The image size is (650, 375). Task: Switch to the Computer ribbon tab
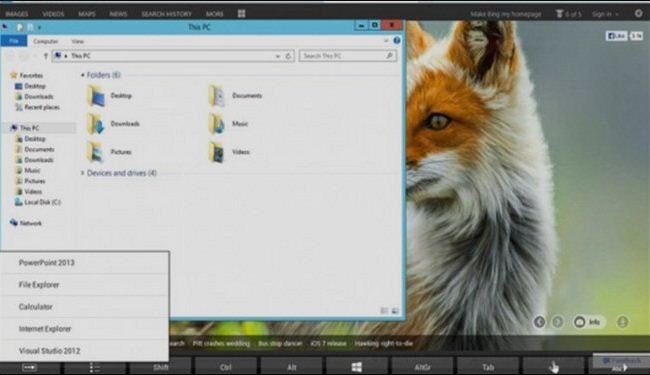pyautogui.click(x=46, y=41)
